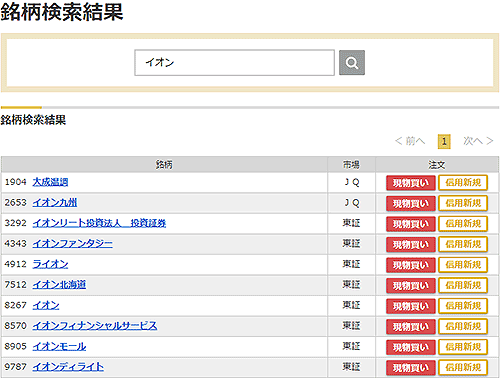Click stock code 3292
The height and width of the screenshot is (378, 500).
click(15, 223)
